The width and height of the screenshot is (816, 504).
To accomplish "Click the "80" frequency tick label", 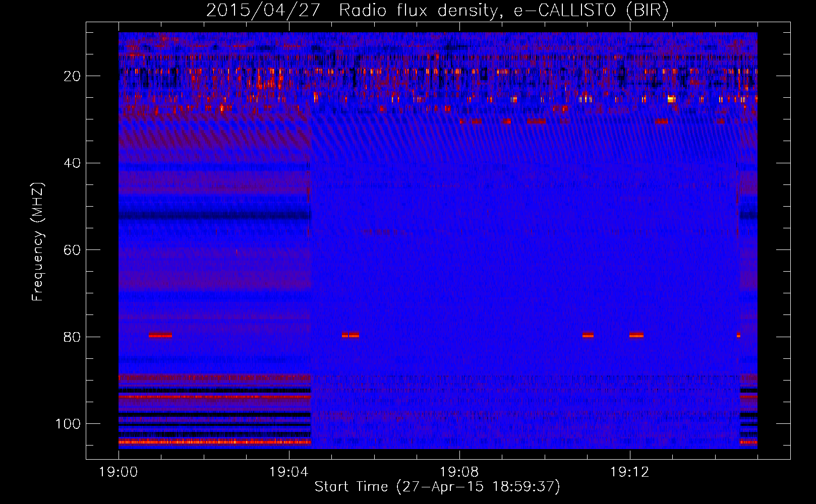I will pos(72,337).
